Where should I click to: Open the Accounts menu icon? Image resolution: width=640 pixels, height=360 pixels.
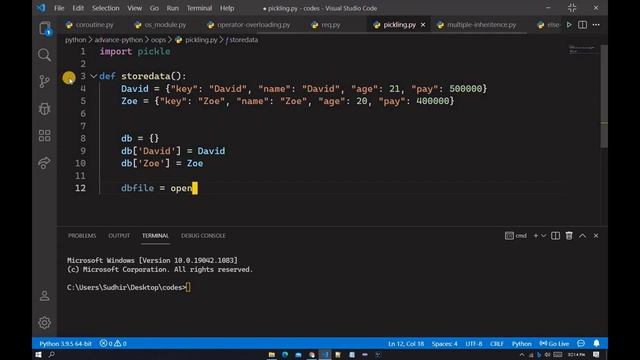click(44, 296)
